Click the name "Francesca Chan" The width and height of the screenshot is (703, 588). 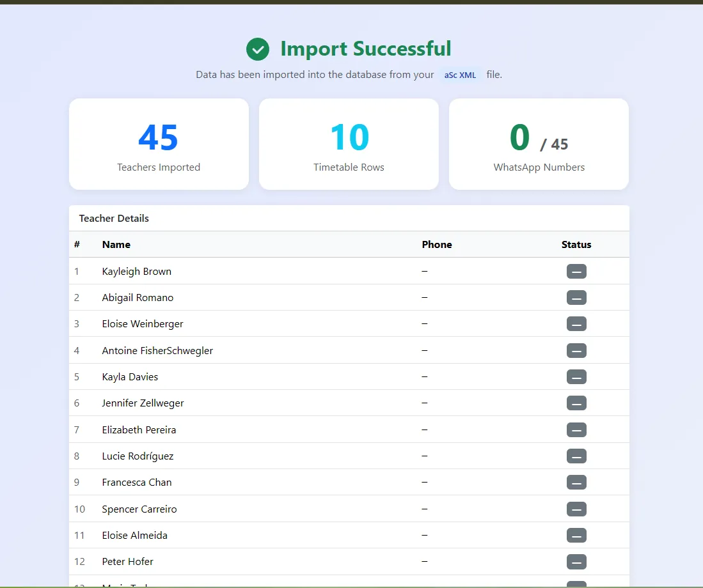(137, 483)
